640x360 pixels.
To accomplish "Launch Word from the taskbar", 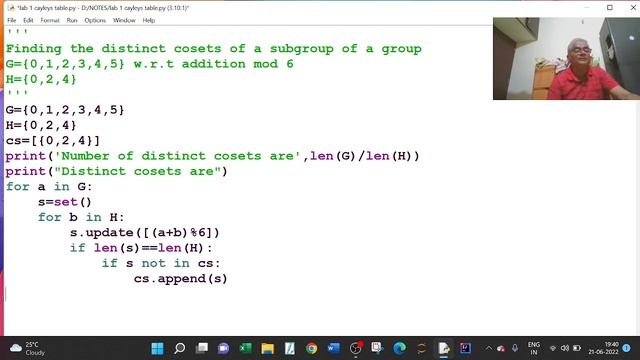I will click(333, 348).
